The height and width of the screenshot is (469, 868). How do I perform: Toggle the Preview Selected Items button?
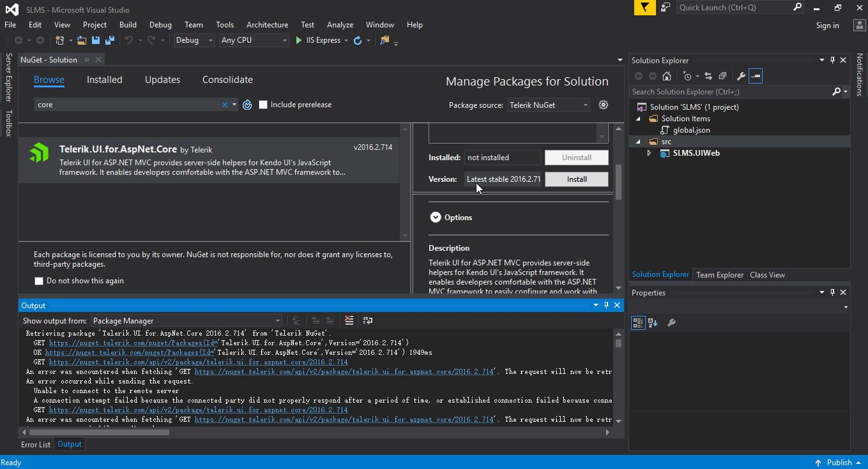click(x=756, y=76)
